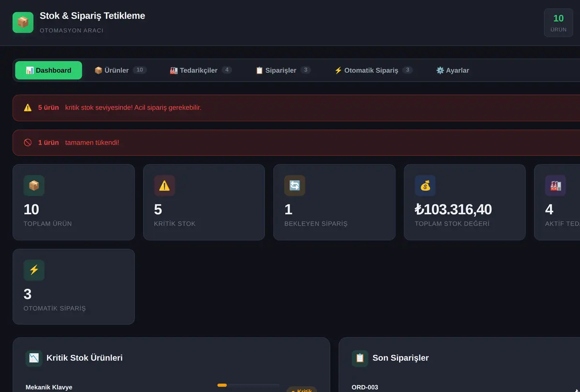Click the chart icon beside Kritik Stok Ürünleri
The height and width of the screenshot is (392, 580).
pyautogui.click(x=34, y=358)
